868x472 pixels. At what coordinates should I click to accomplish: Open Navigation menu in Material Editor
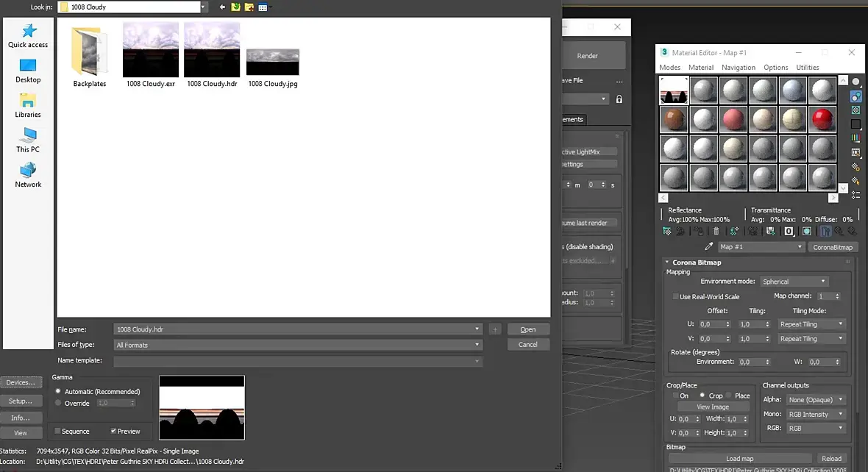click(x=738, y=68)
